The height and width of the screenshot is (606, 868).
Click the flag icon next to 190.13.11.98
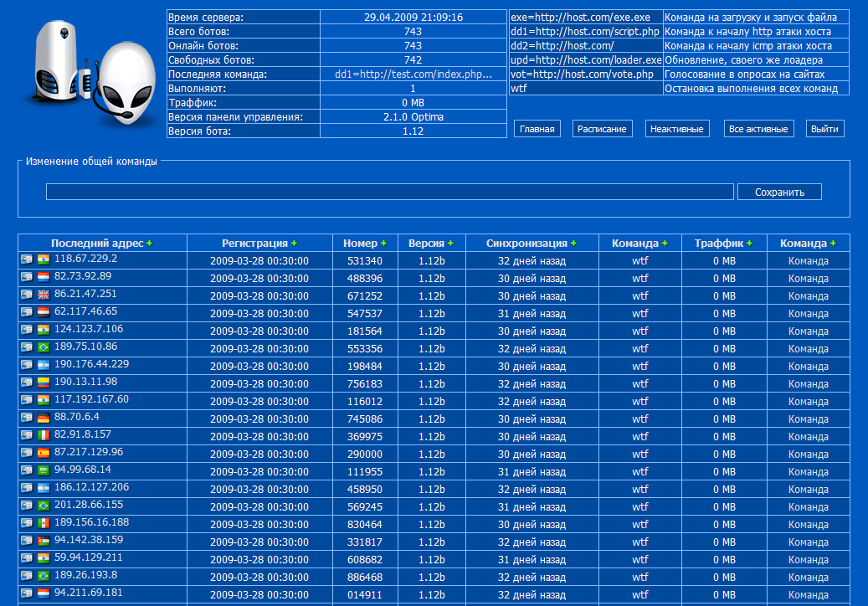point(44,383)
